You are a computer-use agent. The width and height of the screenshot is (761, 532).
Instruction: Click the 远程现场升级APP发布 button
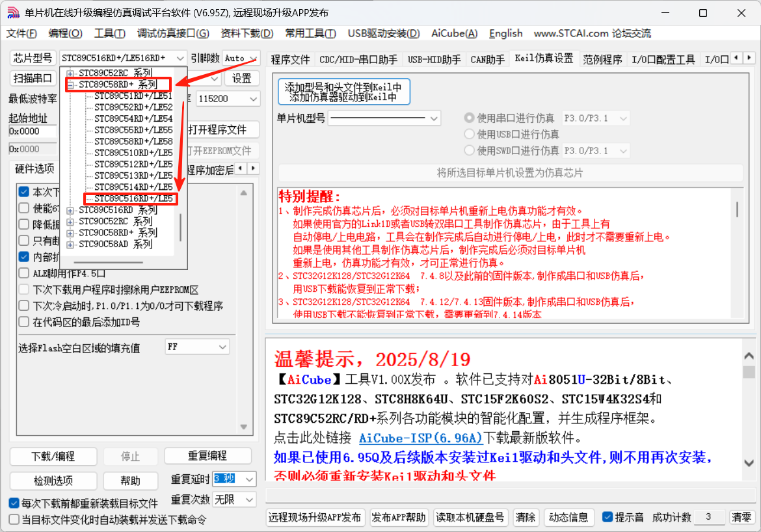pyautogui.click(x=315, y=518)
